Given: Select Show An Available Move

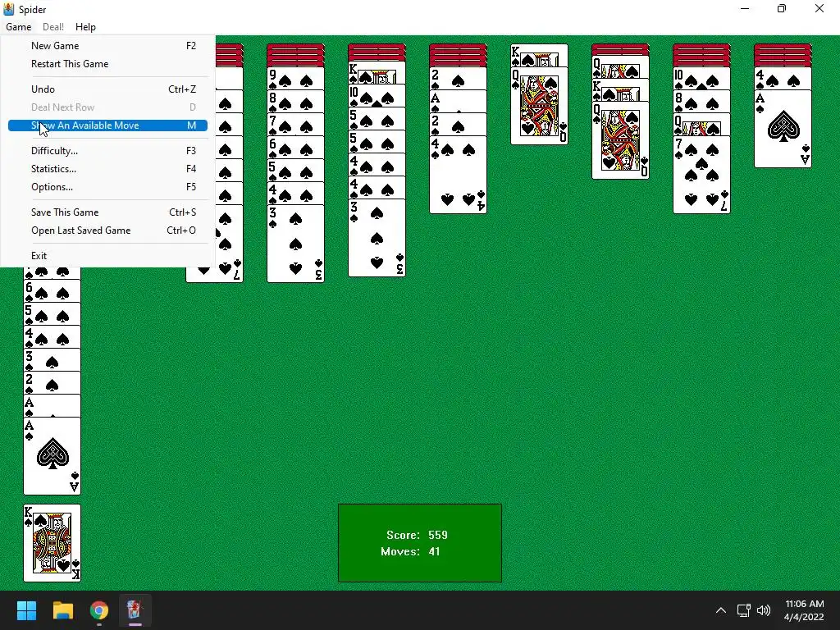Looking at the screenshot, I should (x=107, y=126).
